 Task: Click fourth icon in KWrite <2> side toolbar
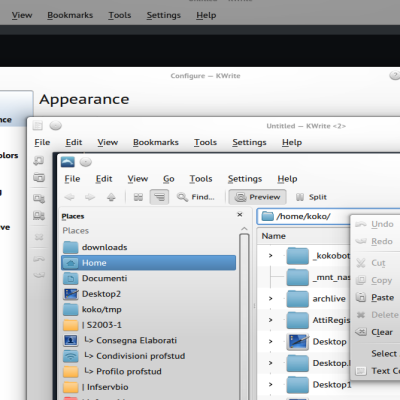point(39,216)
